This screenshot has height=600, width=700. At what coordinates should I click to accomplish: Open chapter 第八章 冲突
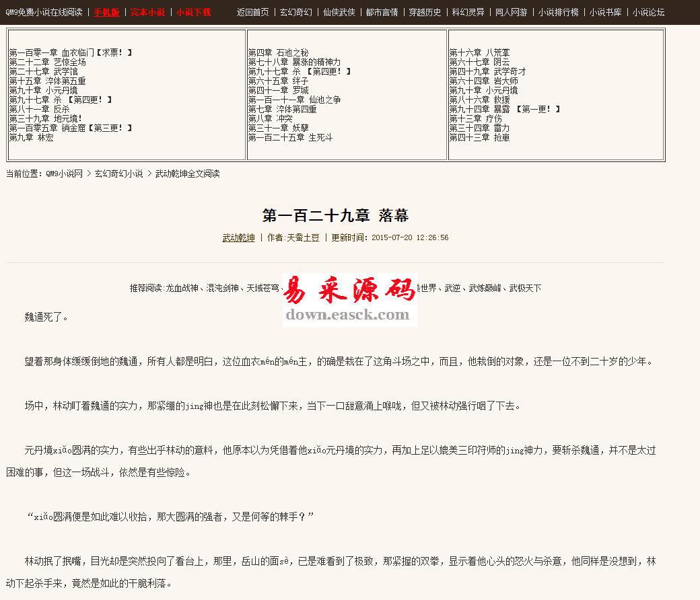click(270, 118)
